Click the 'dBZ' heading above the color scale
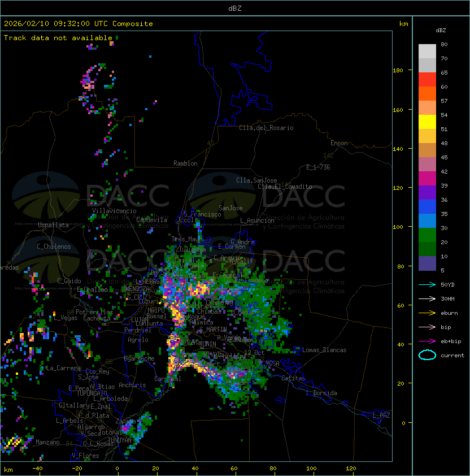Screen dimensions: 470x476 (441, 31)
